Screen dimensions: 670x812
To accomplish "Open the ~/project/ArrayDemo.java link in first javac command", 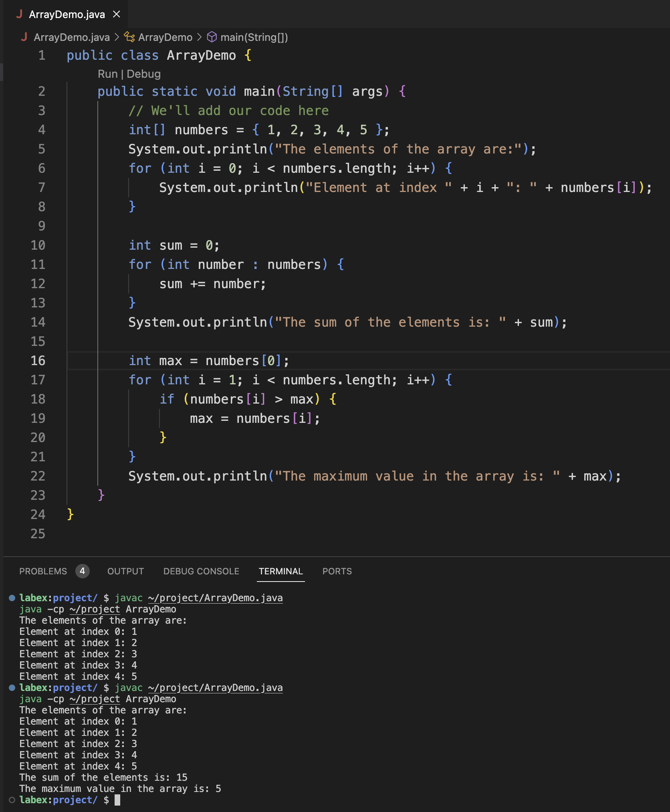I will [x=215, y=598].
